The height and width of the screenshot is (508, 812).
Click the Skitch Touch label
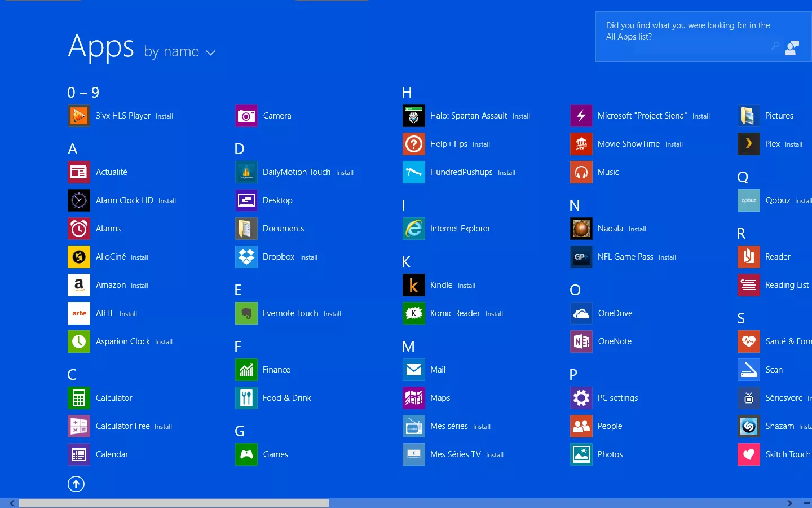point(788,454)
